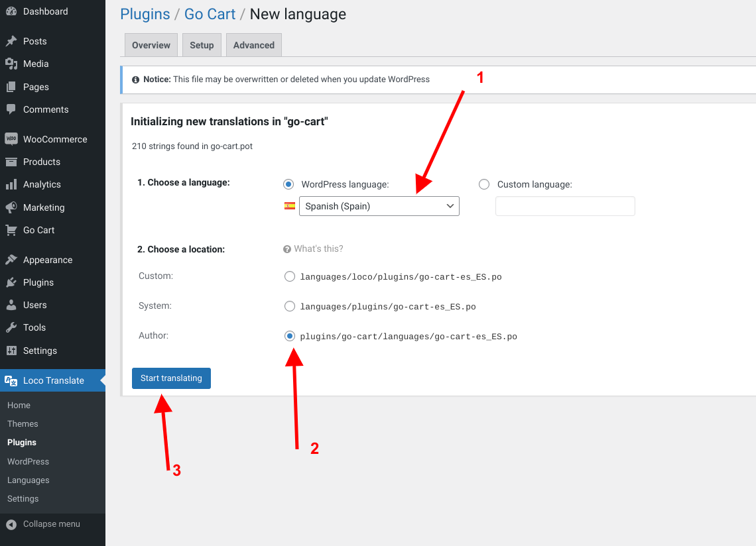The height and width of the screenshot is (546, 756).
Task: Open Media via its sidebar icon
Action: point(11,64)
